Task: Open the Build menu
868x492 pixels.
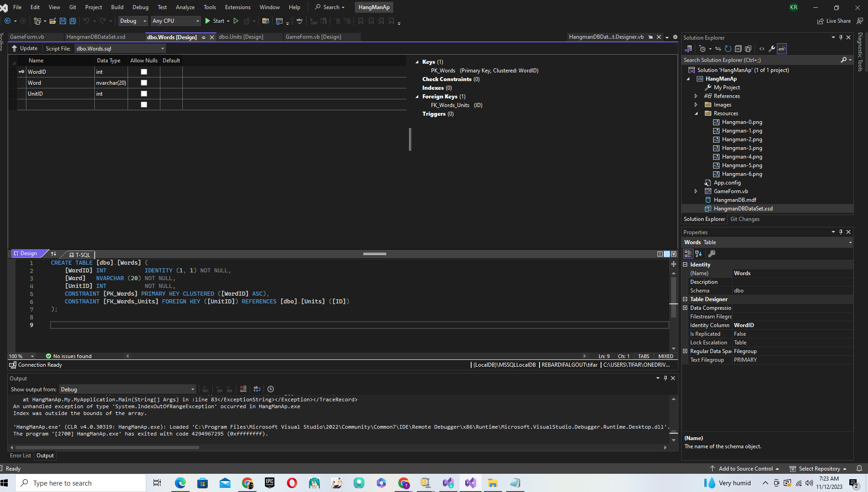Action: (117, 7)
